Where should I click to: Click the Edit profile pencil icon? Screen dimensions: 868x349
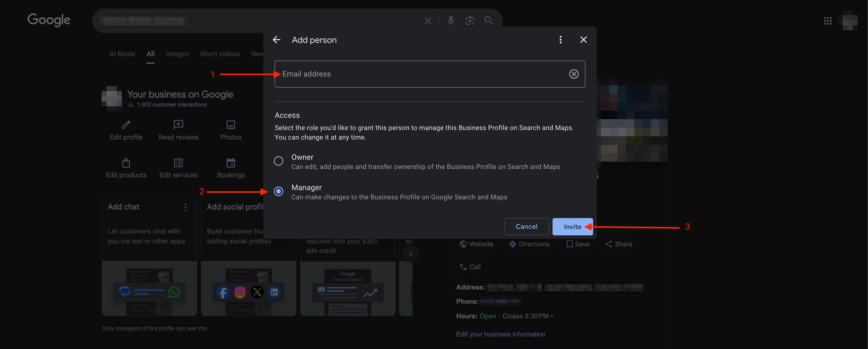(126, 125)
